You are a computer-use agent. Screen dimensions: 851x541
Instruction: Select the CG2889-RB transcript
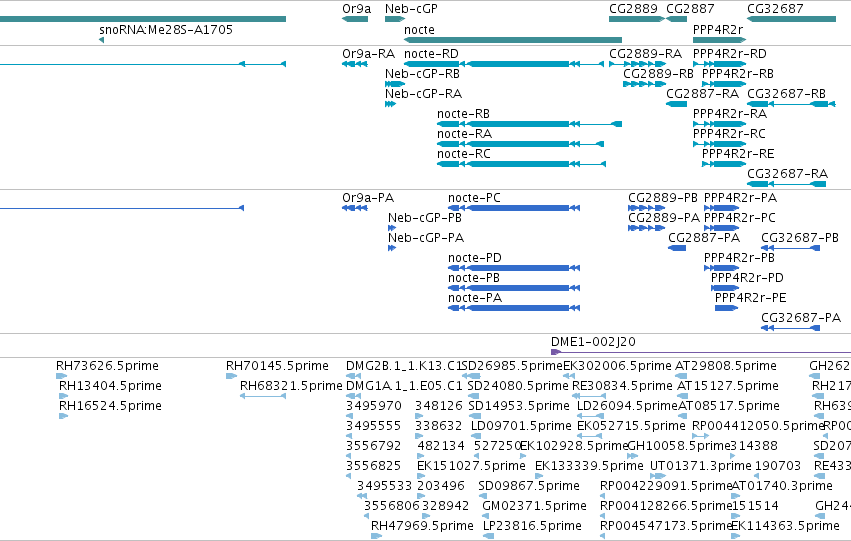pyautogui.click(x=644, y=84)
